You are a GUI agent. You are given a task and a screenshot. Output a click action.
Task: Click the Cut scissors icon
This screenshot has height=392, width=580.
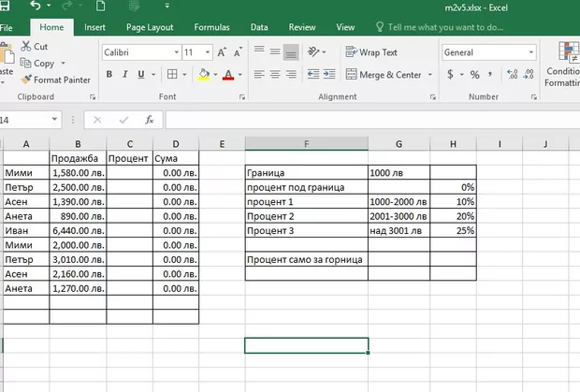click(x=25, y=46)
